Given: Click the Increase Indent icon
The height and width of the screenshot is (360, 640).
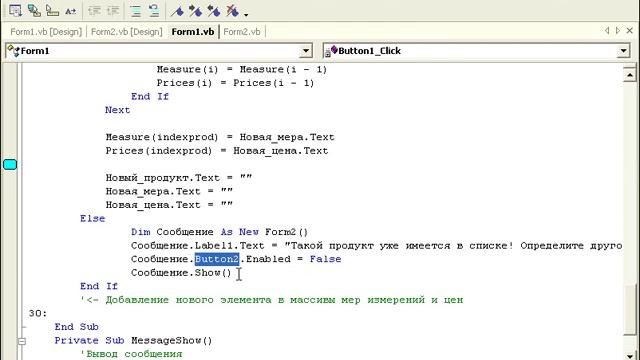Looking at the screenshot, I should tap(113, 11).
